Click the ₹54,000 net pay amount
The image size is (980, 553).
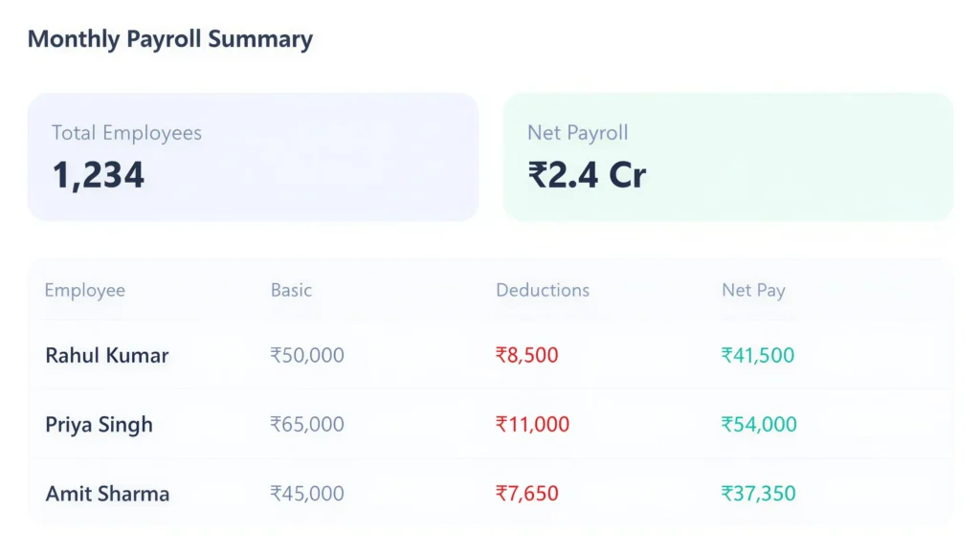point(758,424)
